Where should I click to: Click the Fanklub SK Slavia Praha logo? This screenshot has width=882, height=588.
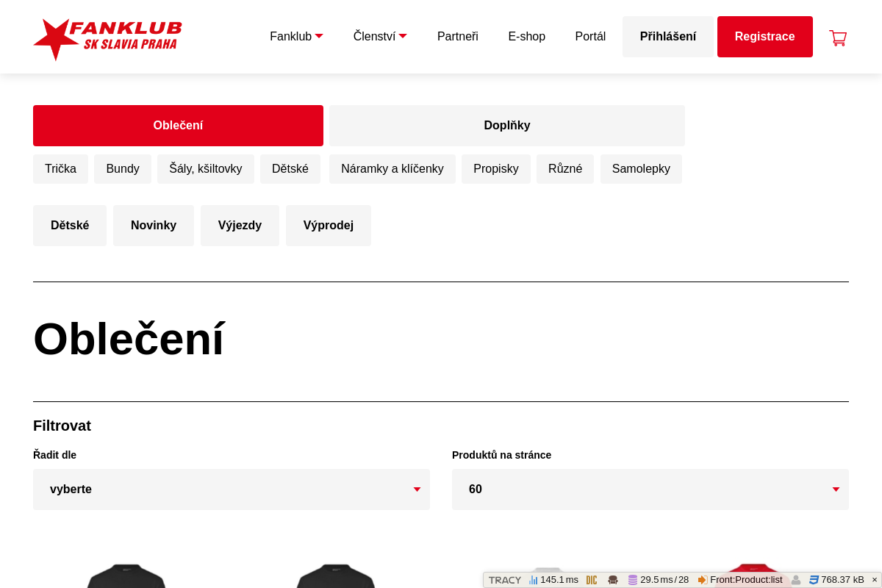coord(107,39)
